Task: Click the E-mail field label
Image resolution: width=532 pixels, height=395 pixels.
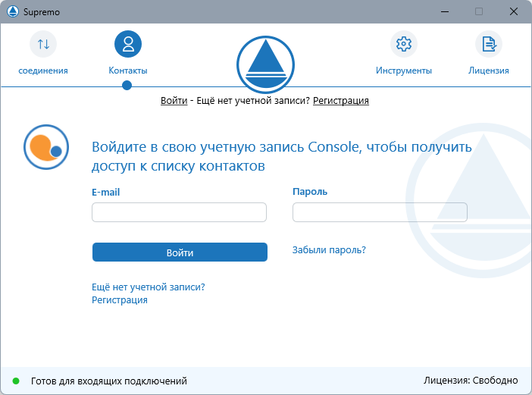Action: tap(106, 193)
